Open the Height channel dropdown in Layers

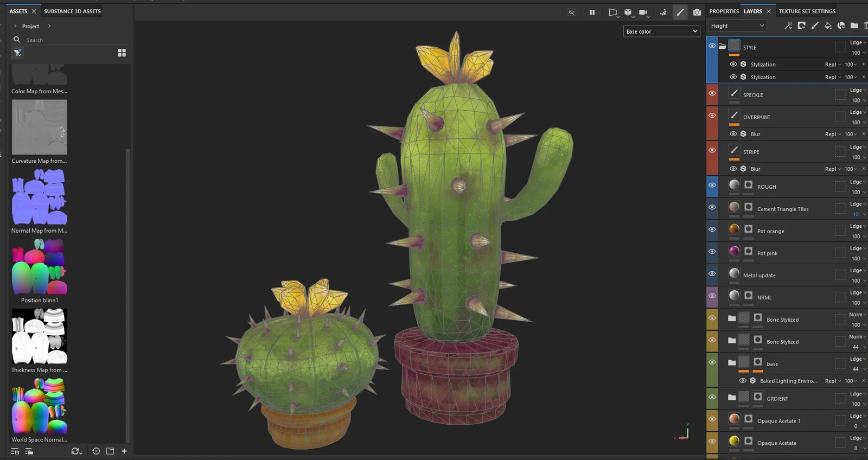pos(737,25)
